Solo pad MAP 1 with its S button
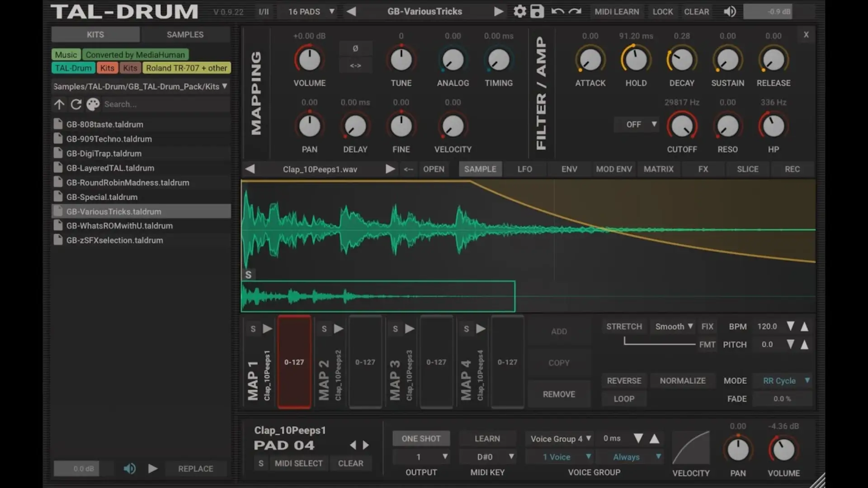The image size is (868, 488). [253, 329]
